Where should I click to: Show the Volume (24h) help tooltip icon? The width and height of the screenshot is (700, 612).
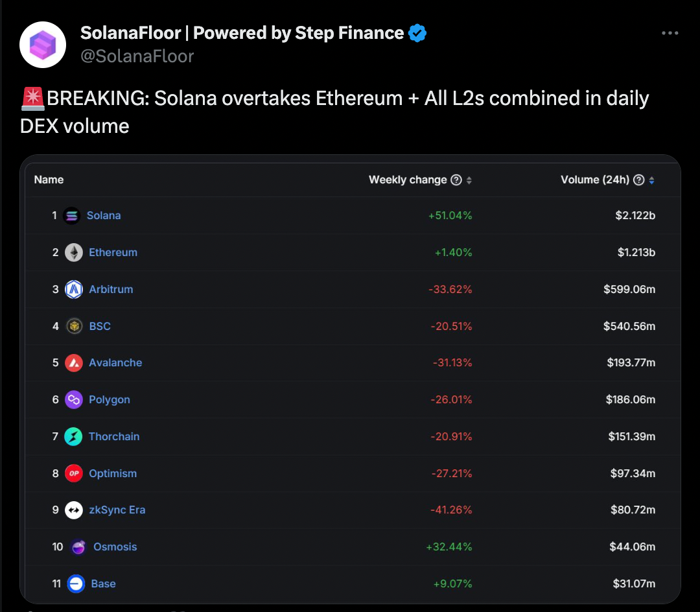pos(639,180)
